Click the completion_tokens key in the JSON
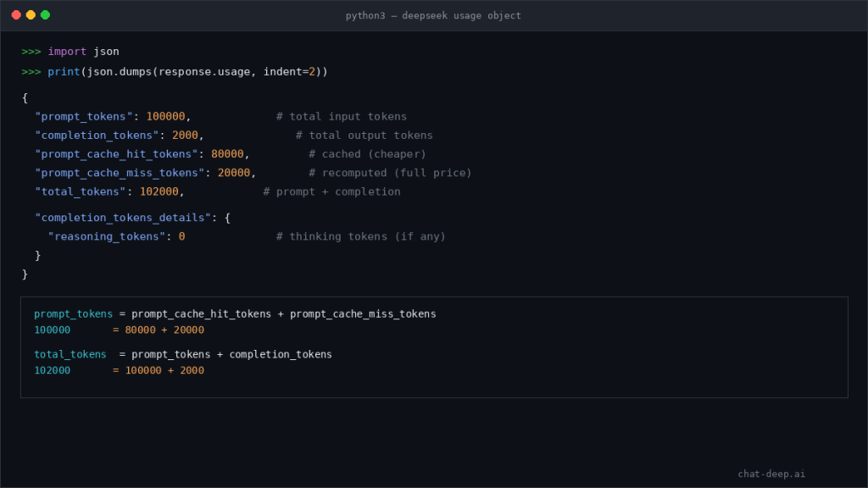 tap(96, 135)
